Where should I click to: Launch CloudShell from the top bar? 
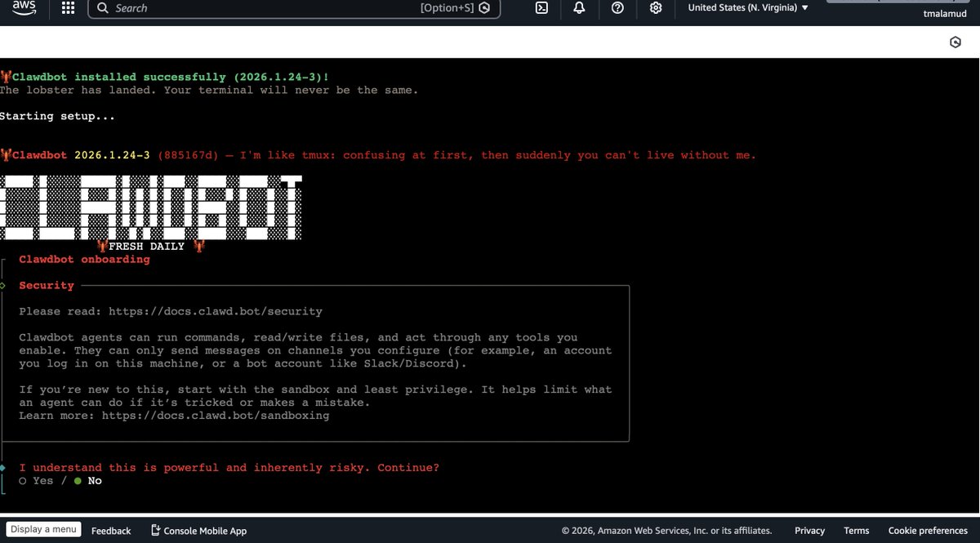click(541, 7)
